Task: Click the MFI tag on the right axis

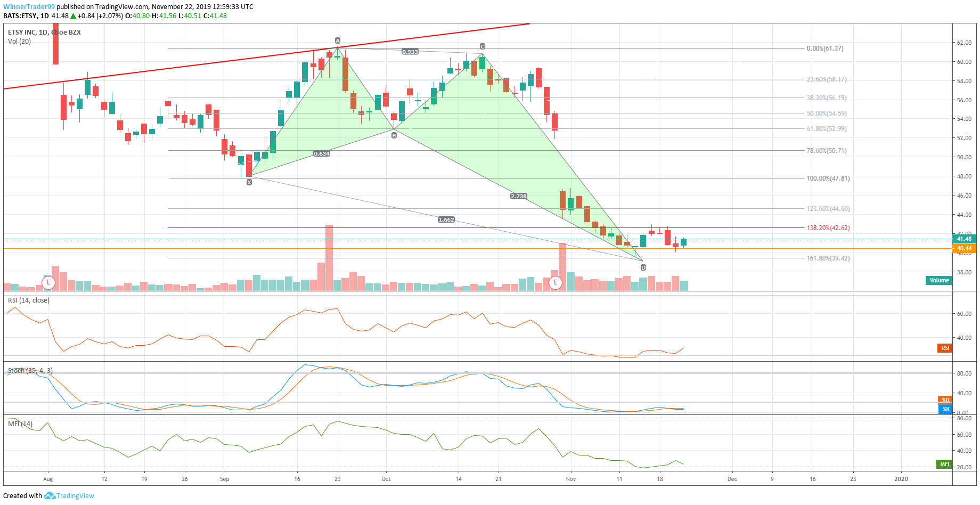Action: point(944,465)
